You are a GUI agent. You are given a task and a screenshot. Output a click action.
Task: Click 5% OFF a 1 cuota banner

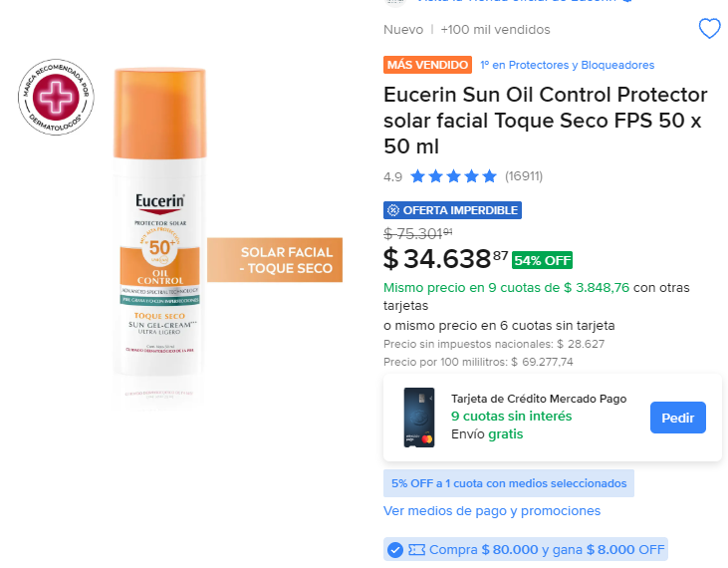point(508,483)
